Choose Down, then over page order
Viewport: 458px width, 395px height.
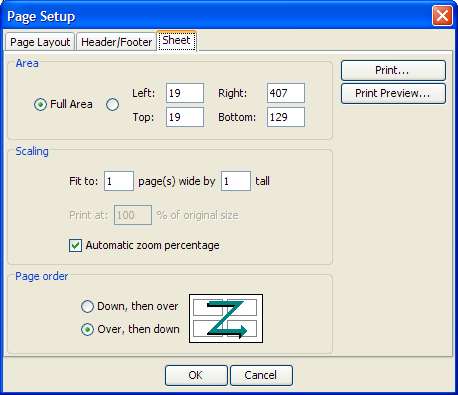tap(87, 306)
